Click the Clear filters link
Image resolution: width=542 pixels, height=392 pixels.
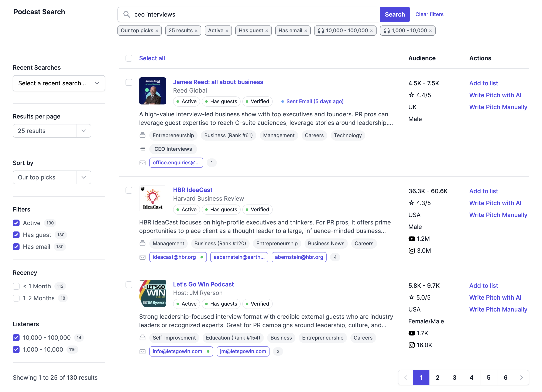coord(429,14)
